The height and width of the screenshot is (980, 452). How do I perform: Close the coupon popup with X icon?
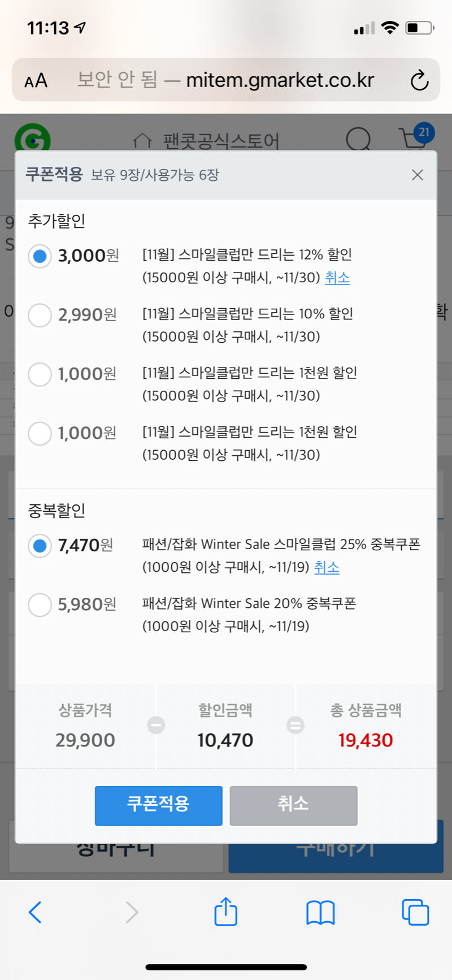(418, 175)
